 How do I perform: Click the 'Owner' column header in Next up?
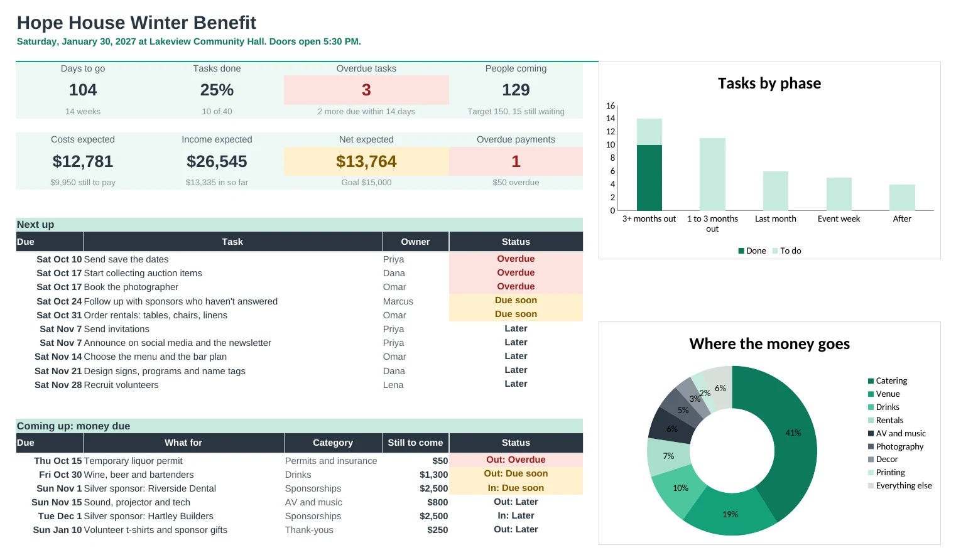click(415, 242)
